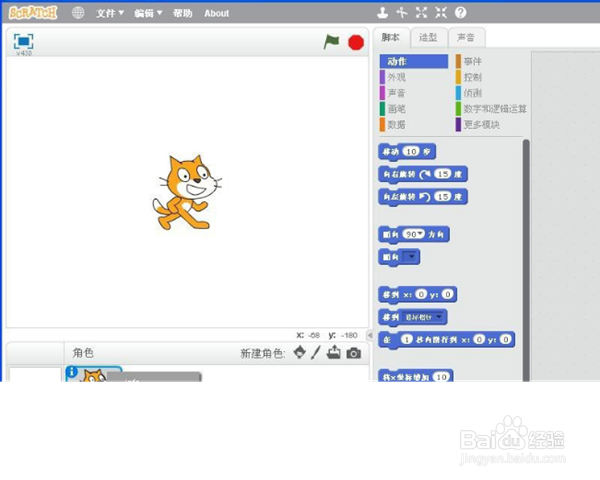Open the 编辑 menu
Viewport: 600px width, 480px height.
pos(148,13)
